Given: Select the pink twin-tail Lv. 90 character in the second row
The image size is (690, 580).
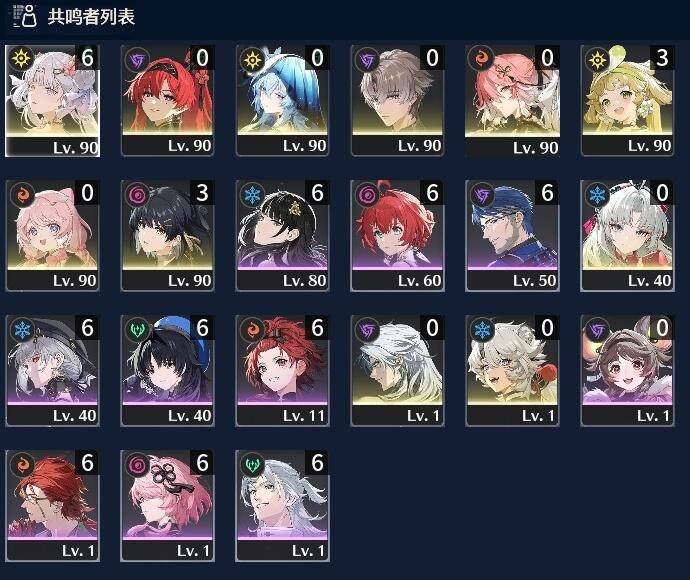Looking at the screenshot, I should [x=52, y=235].
